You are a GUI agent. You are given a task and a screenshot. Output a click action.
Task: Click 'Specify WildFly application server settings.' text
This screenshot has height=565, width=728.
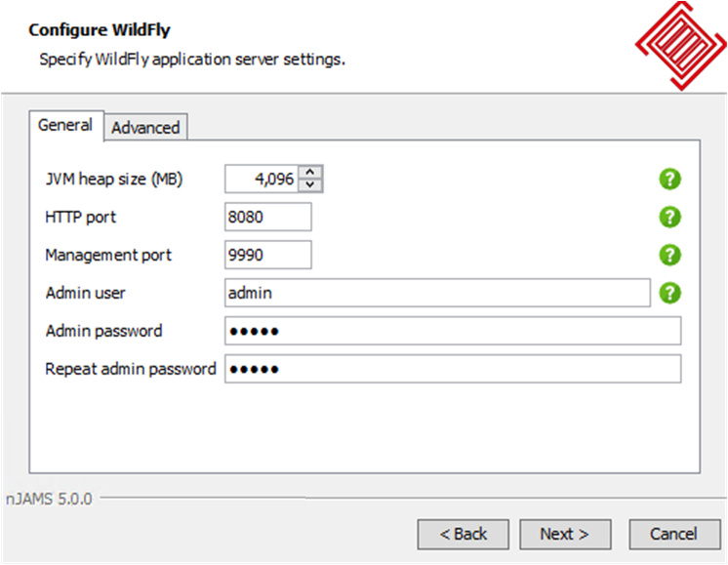pyautogui.click(x=192, y=60)
